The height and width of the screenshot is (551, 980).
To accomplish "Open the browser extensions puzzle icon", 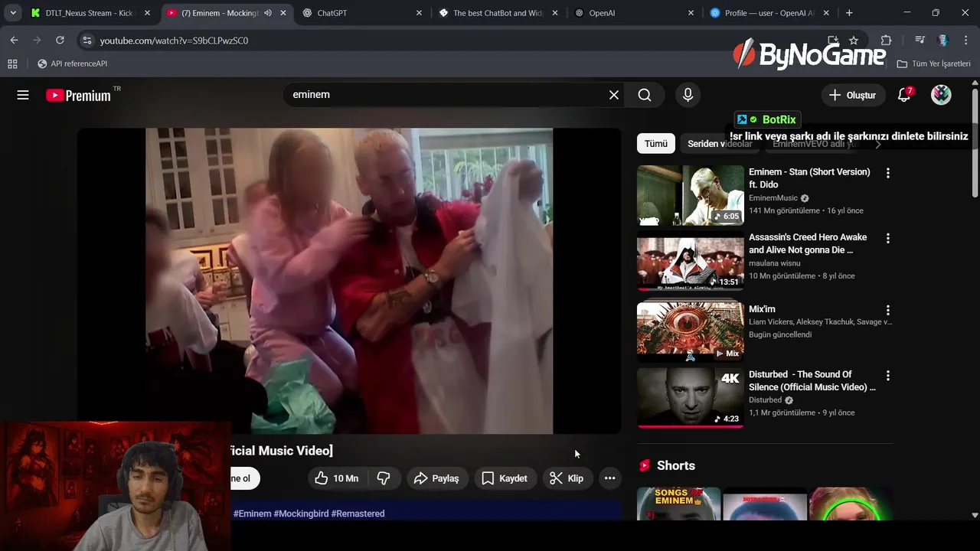I will coord(886,40).
